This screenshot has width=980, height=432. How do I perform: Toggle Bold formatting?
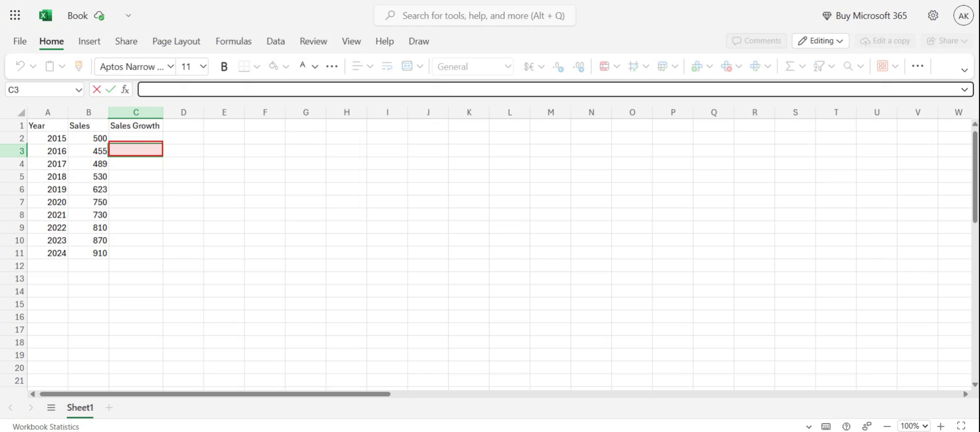coord(224,67)
